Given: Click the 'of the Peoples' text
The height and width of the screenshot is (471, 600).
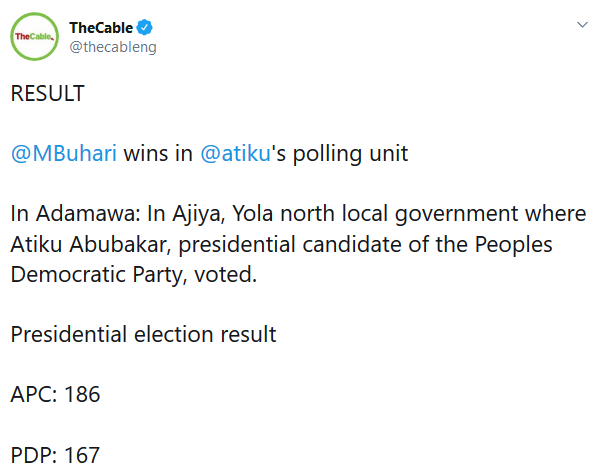Looking at the screenshot, I should pos(461,244).
